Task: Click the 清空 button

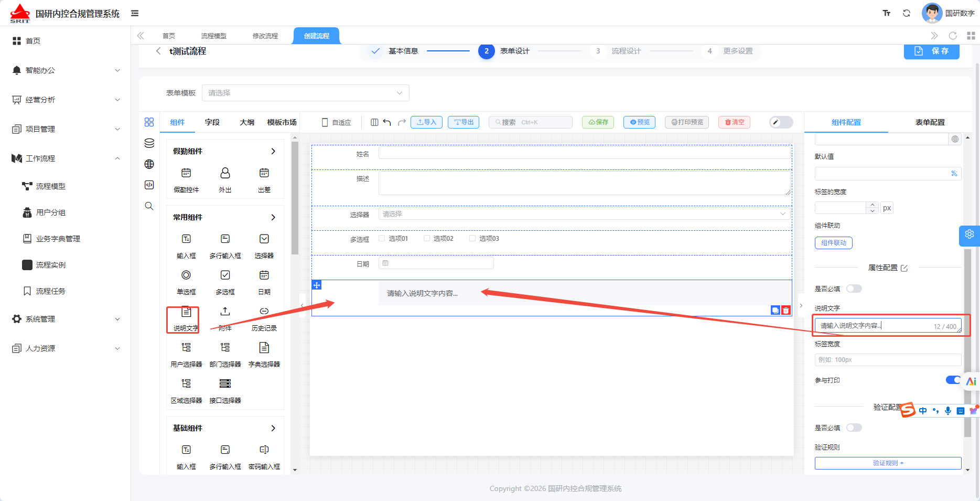Action: 734,122
